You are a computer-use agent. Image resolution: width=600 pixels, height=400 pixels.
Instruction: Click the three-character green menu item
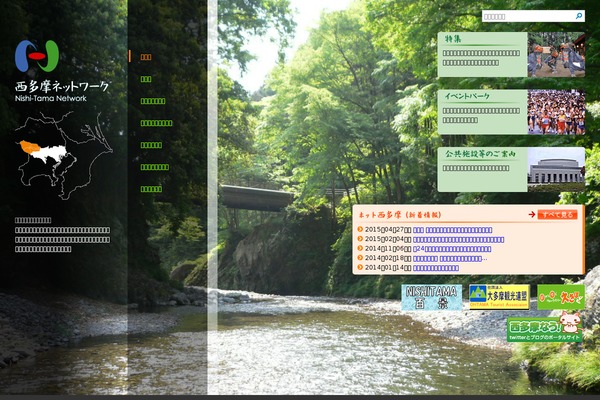146,79
